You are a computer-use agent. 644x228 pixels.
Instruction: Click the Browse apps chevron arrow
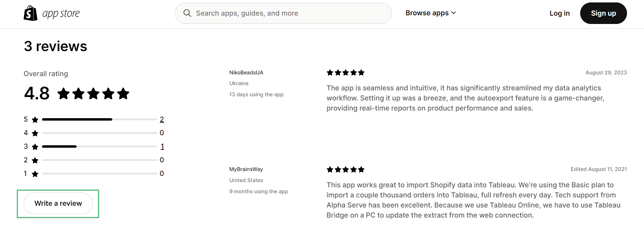coord(454,13)
